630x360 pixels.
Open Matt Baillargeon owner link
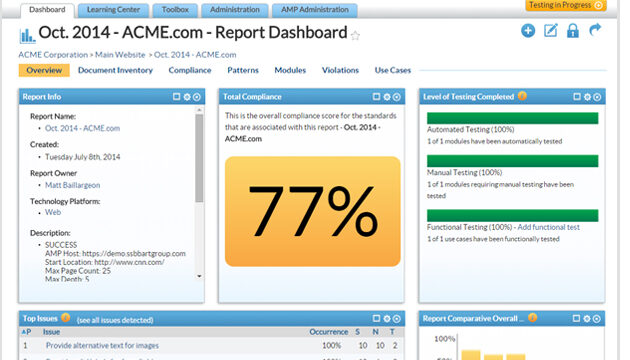pyautogui.click(x=72, y=185)
